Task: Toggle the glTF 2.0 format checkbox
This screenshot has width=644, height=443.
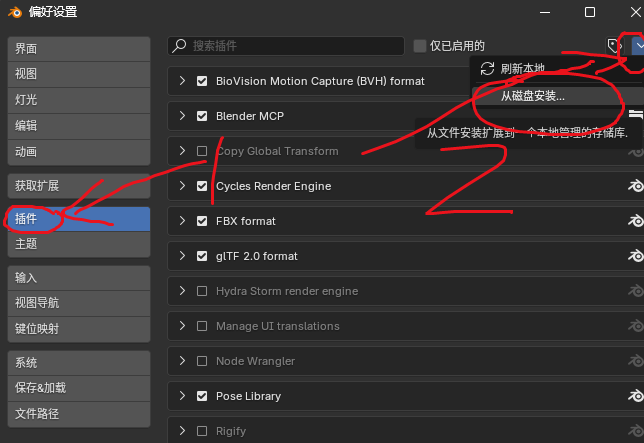Action: point(202,256)
